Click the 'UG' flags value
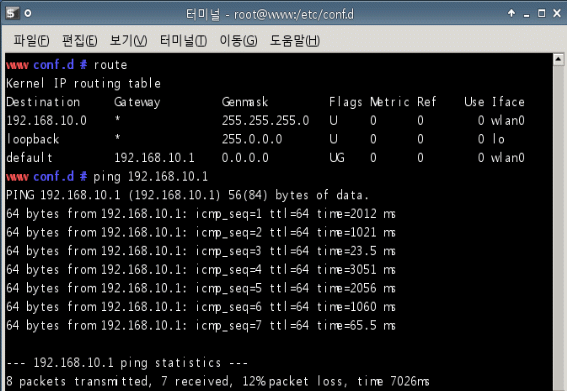Image resolution: width=567 pixels, height=391 pixels. tap(337, 158)
